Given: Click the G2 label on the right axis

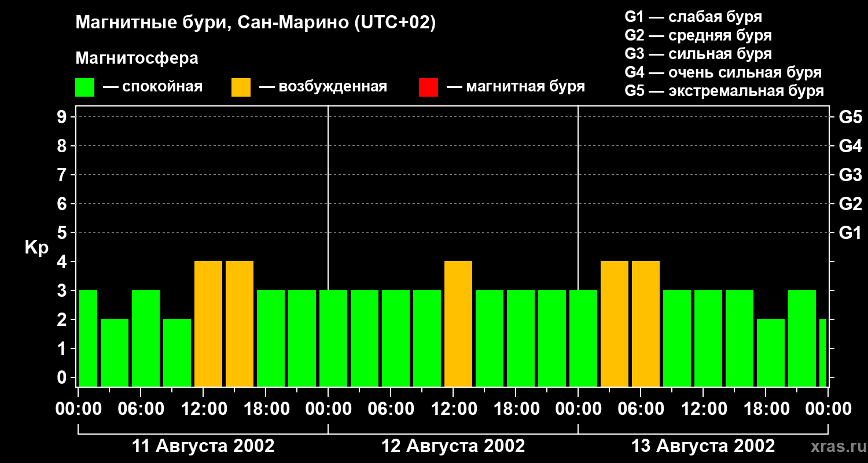Looking at the screenshot, I should (x=850, y=204).
